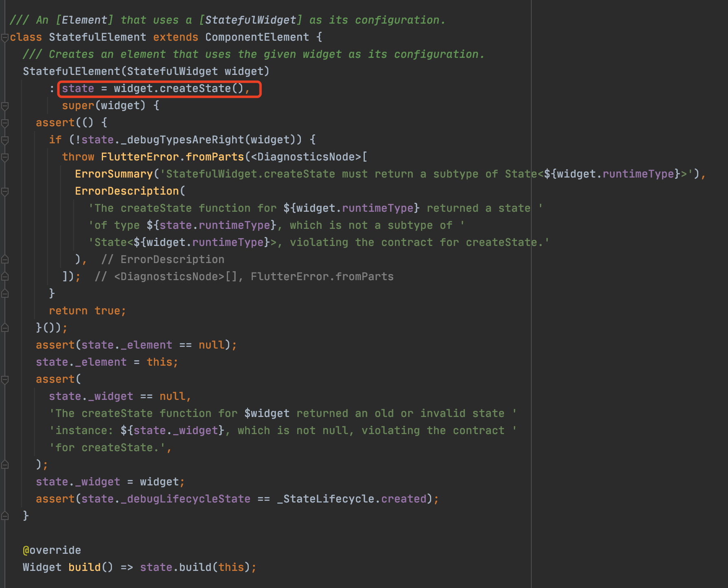The width and height of the screenshot is (728, 588).
Task: Click 'ErrorSummary' constructor name
Action: [114, 174]
